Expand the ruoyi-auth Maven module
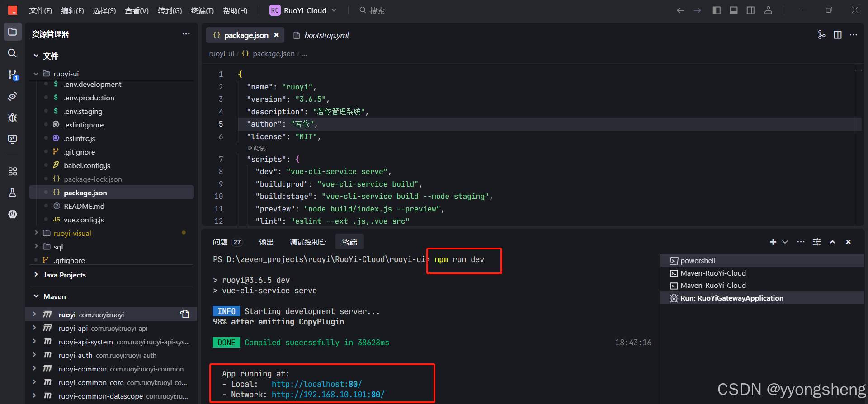Image resolution: width=868 pixels, height=404 pixels. 34,355
